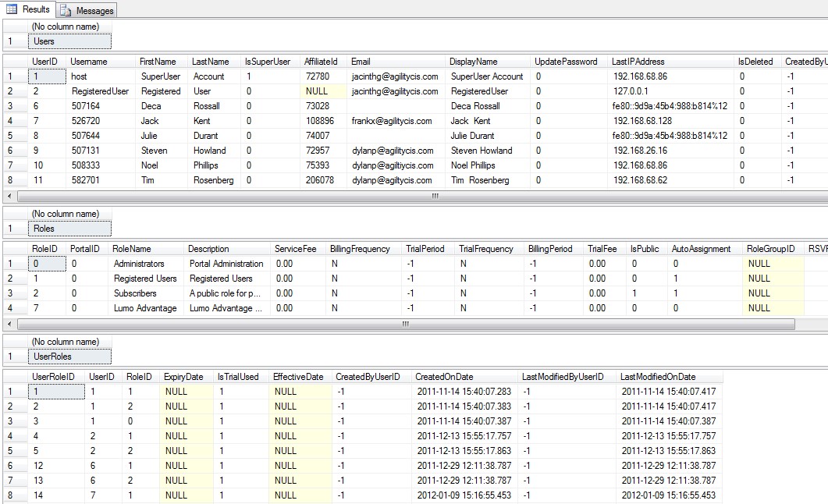Select the 'Julie Durant' display name cell
Image resolution: width=828 pixels, height=504 pixels.
(x=488, y=136)
